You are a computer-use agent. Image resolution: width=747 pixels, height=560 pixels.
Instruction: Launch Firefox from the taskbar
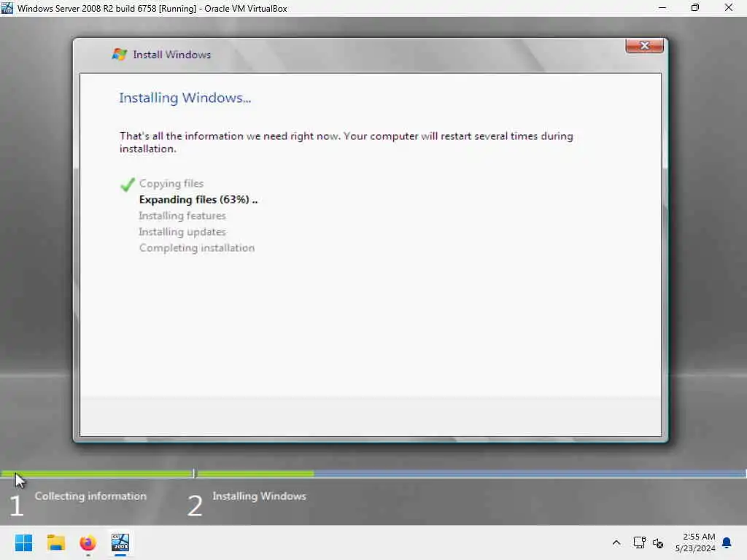pos(88,542)
